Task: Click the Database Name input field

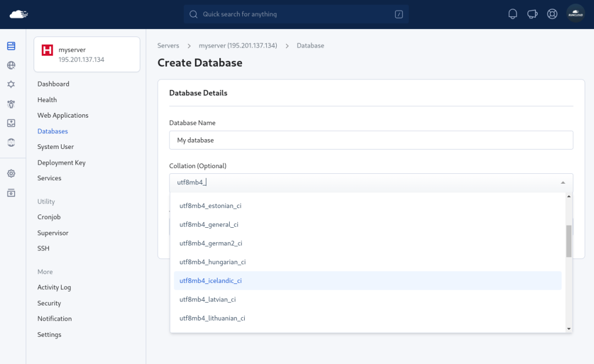Action: point(371,140)
